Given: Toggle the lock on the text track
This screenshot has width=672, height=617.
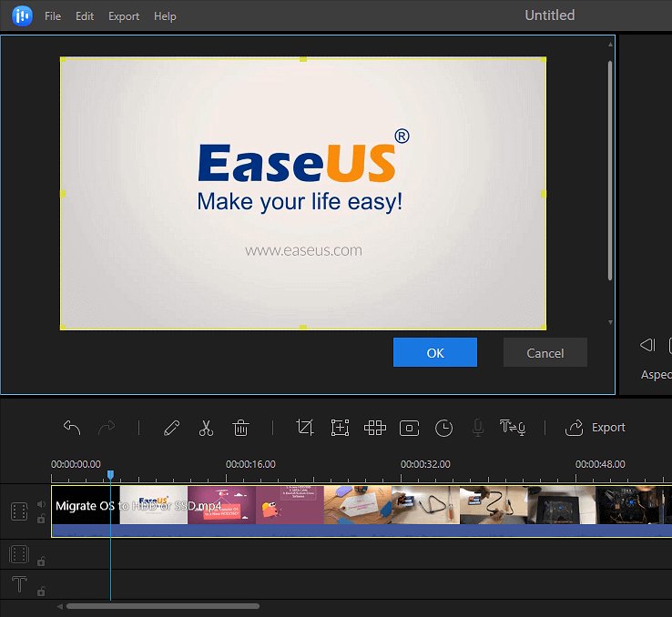Looking at the screenshot, I should click(x=41, y=591).
